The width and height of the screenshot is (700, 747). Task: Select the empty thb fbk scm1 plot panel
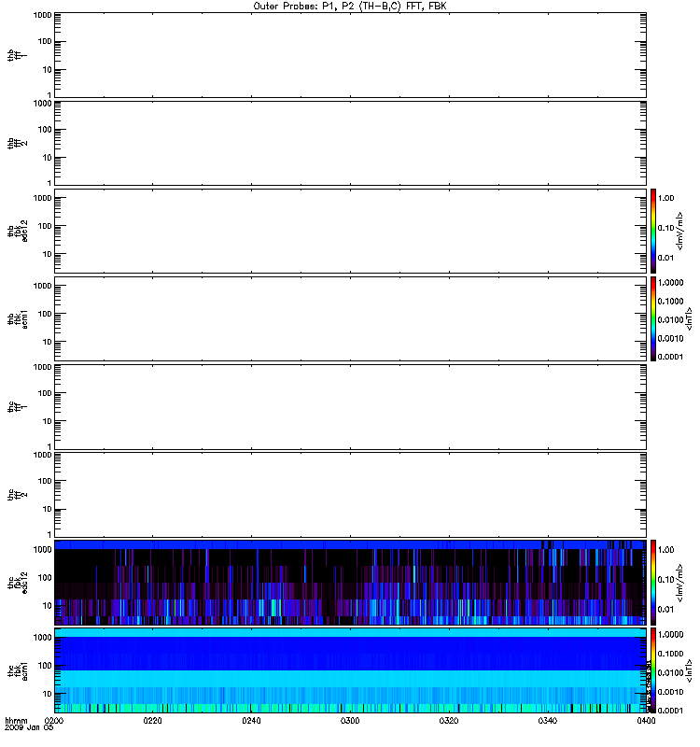[351, 318]
